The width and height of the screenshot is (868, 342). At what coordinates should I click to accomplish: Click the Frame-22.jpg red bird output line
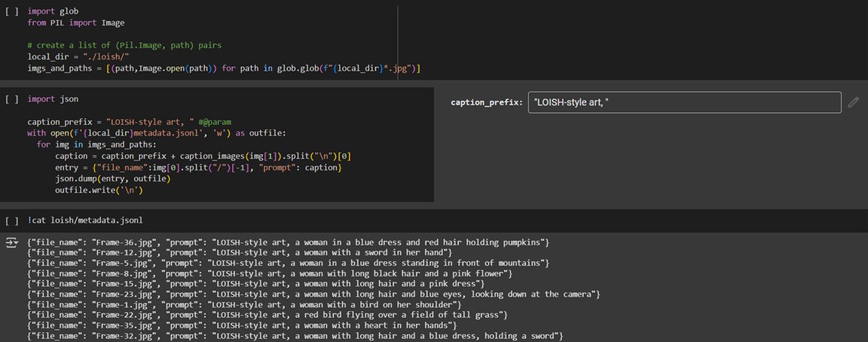tap(267, 314)
